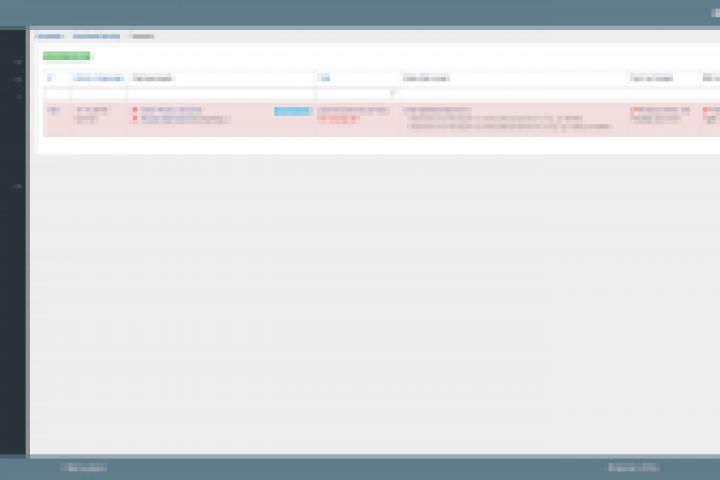Click the first red square icon in the pink row

[135, 109]
